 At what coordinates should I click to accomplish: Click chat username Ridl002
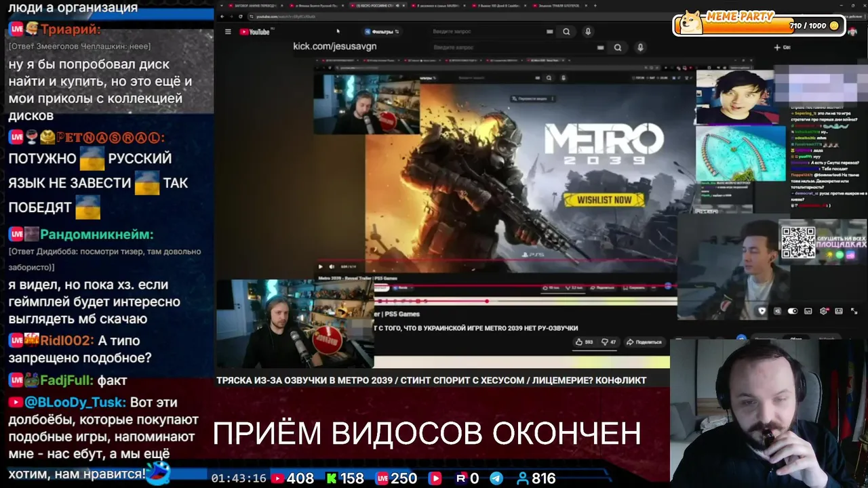tap(67, 340)
